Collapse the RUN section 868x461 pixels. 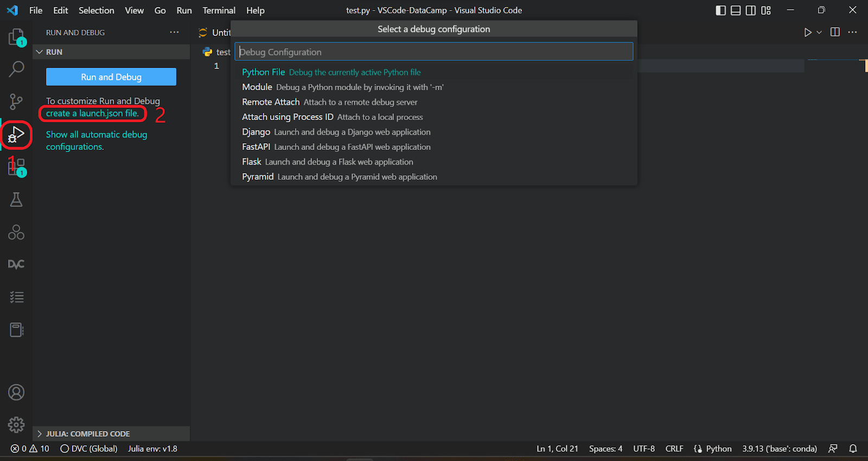[39, 52]
